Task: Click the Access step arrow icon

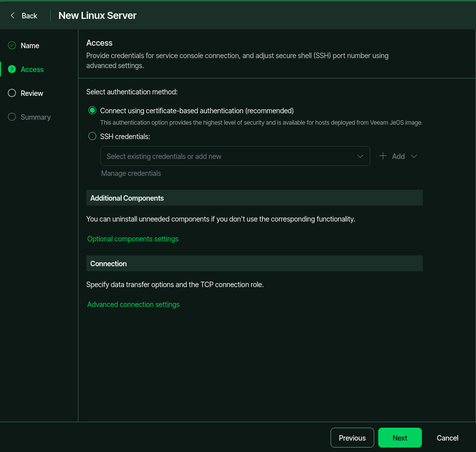Action: pyautogui.click(x=12, y=69)
